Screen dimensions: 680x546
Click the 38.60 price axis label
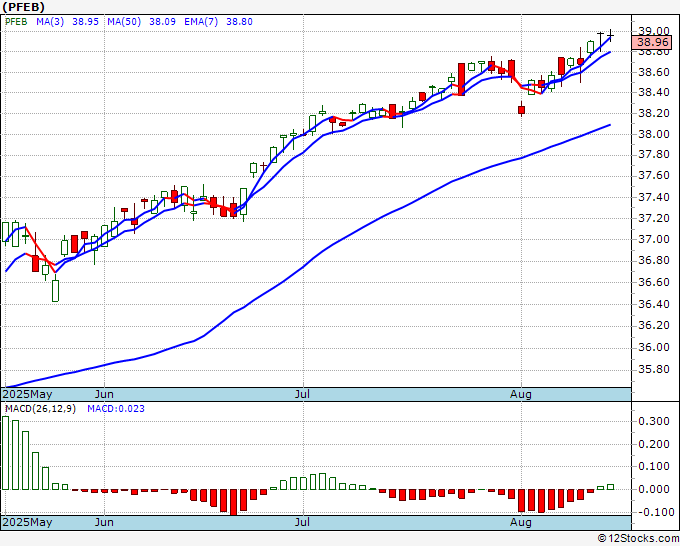coord(654,72)
